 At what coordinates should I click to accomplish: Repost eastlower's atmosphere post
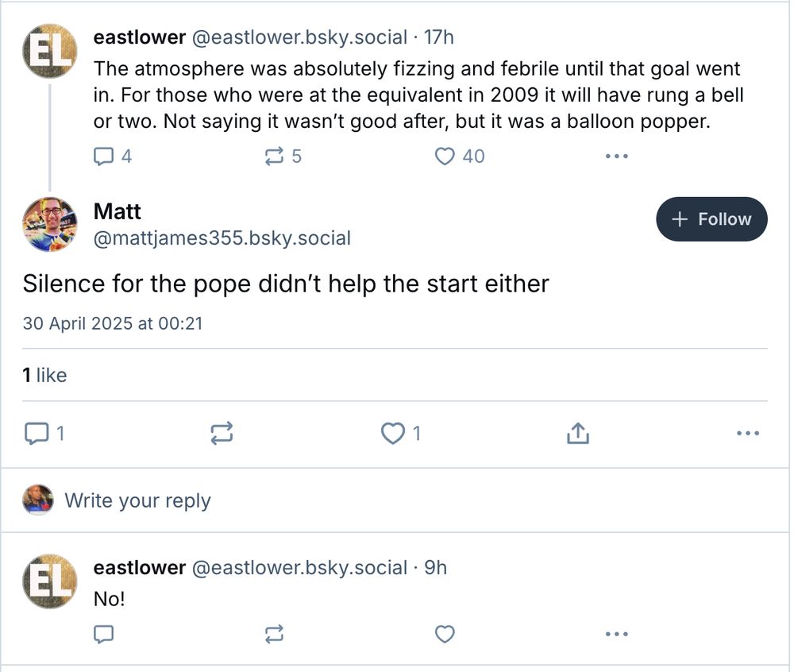point(274,156)
